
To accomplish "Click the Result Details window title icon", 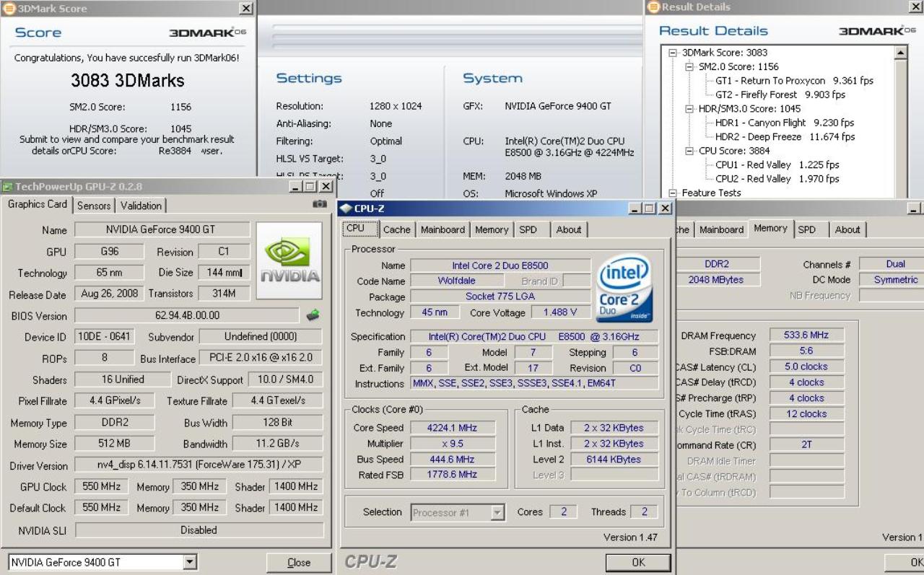I will click(653, 7).
